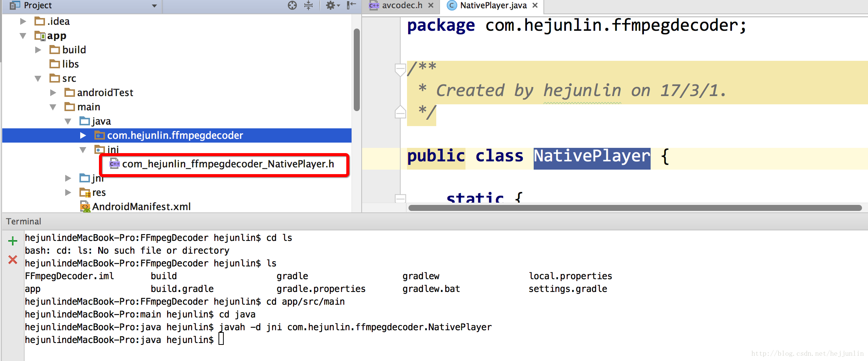Hide the Project panel with the hide icon
The height and width of the screenshot is (361, 868).
pos(351,5)
